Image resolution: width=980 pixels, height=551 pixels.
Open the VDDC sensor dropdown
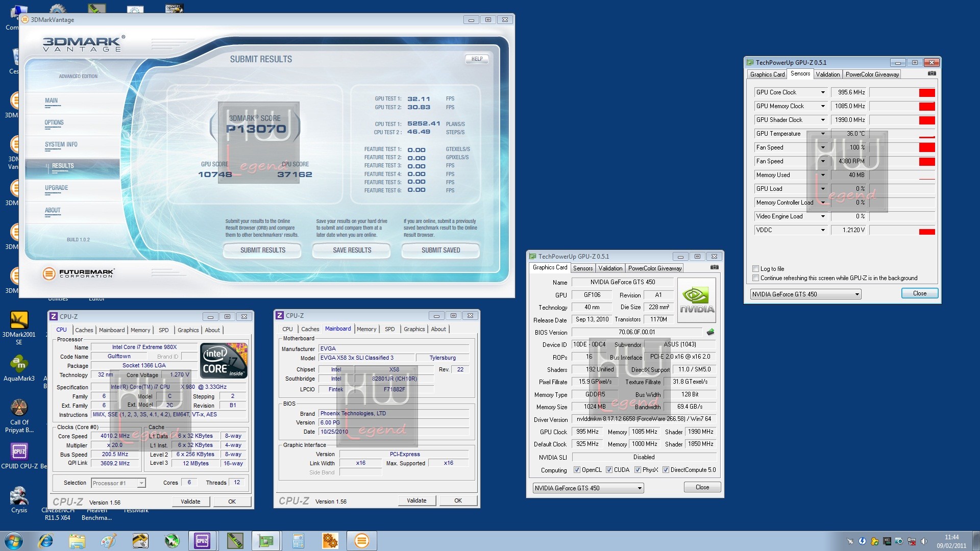point(823,230)
